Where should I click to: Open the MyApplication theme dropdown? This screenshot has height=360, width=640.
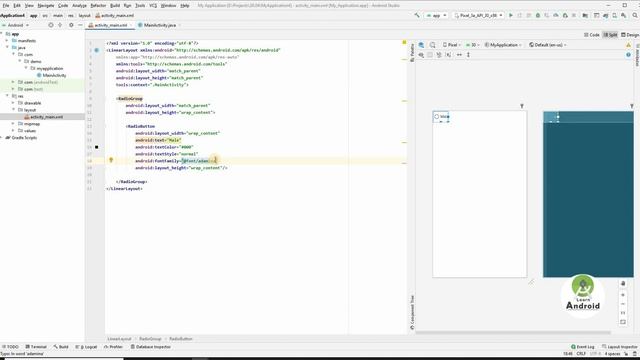[x=503, y=45]
